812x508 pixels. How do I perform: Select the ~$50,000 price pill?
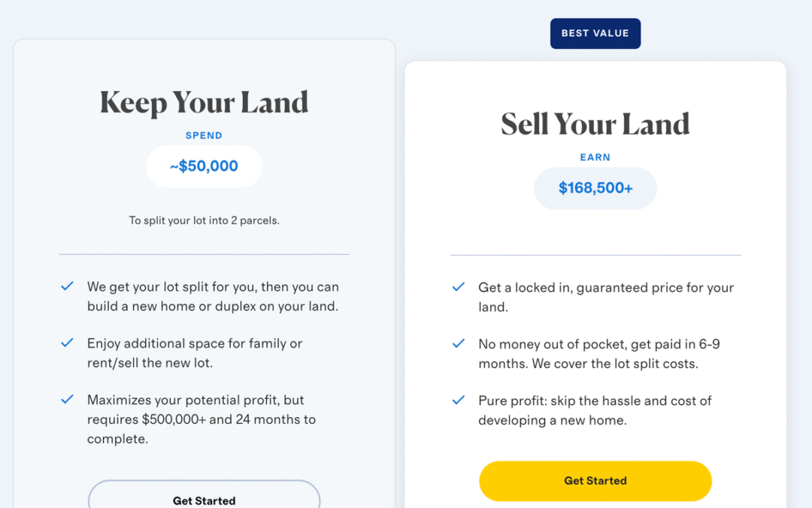(x=204, y=166)
